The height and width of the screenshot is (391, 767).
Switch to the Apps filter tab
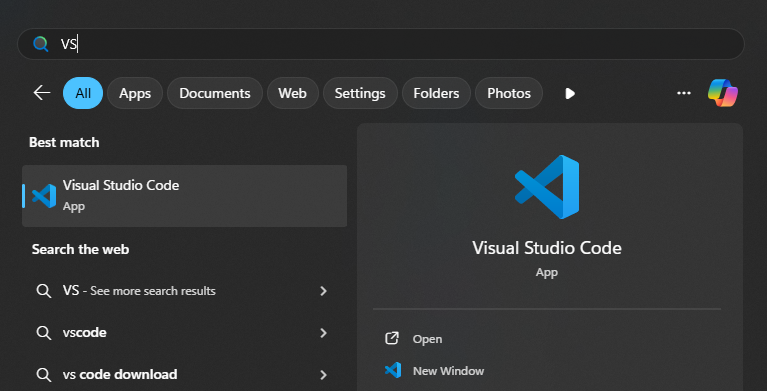coord(135,93)
